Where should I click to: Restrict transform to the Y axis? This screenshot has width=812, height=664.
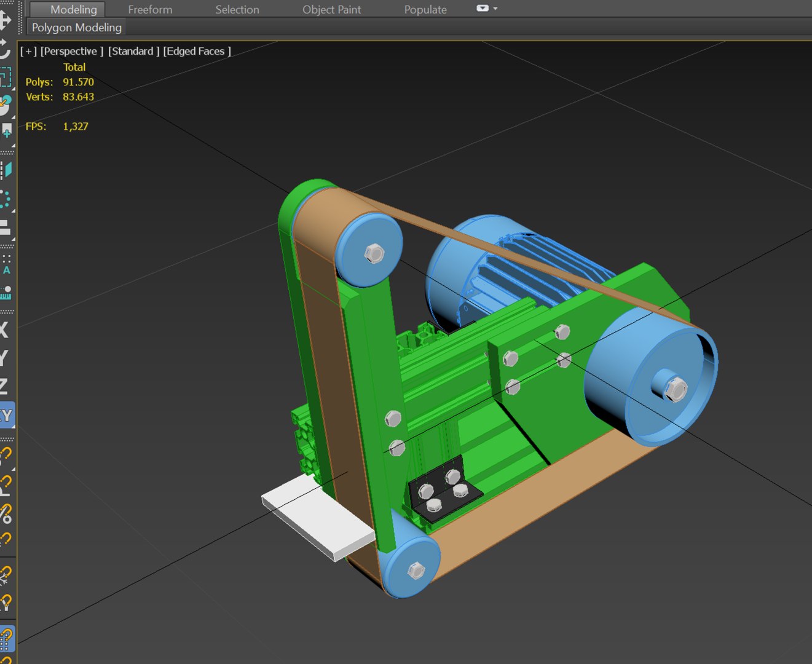coord(4,358)
